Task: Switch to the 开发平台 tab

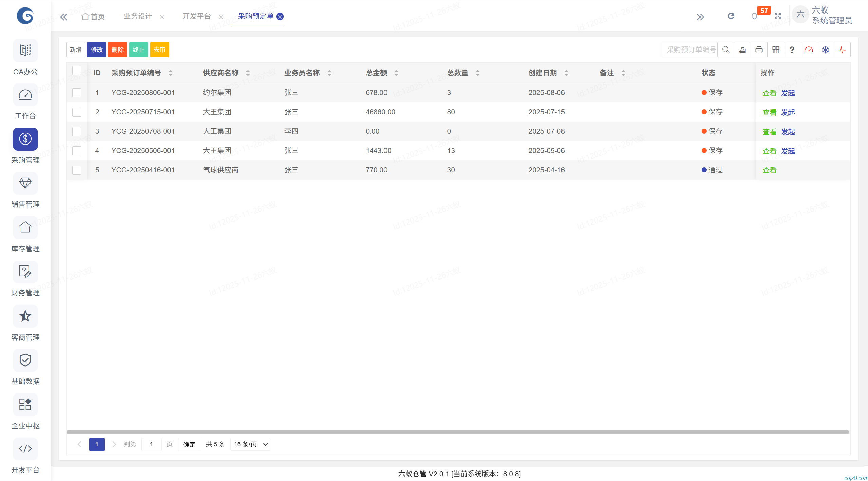Action: pos(197,16)
